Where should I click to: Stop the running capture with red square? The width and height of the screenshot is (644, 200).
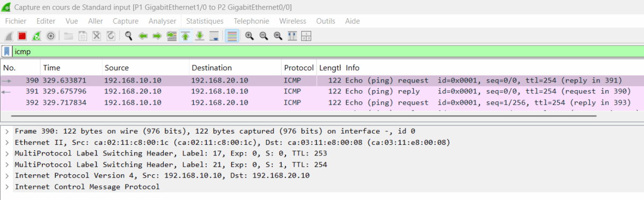(x=23, y=36)
